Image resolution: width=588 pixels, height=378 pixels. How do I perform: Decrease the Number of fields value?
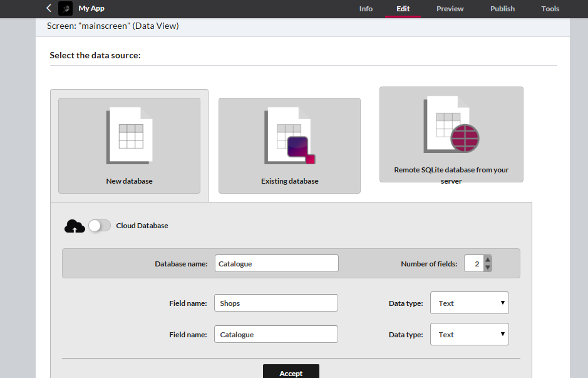coord(488,268)
